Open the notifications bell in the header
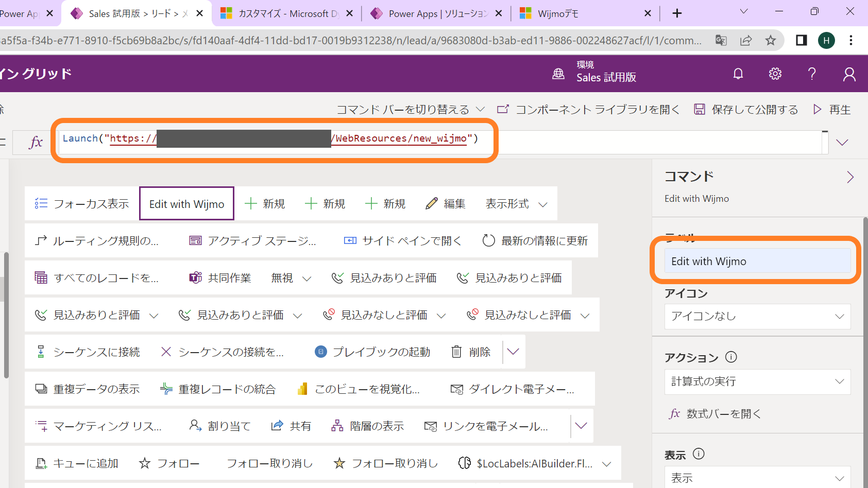Image resolution: width=868 pixels, height=488 pixels. [x=738, y=74]
